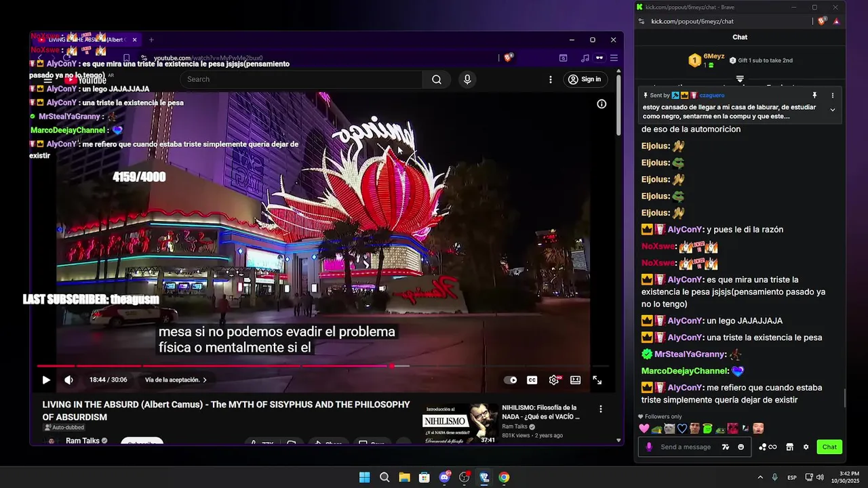This screenshot has height=488, width=868.
Task: Open Google Chrome from the taskbar
Action: tap(504, 477)
